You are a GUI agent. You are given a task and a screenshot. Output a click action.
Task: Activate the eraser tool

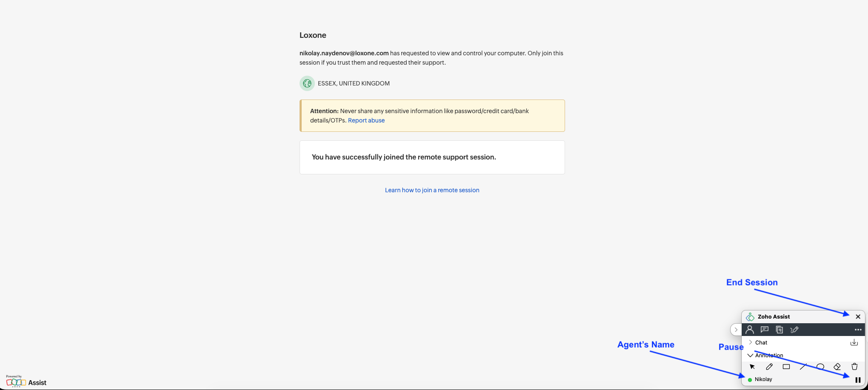837,367
